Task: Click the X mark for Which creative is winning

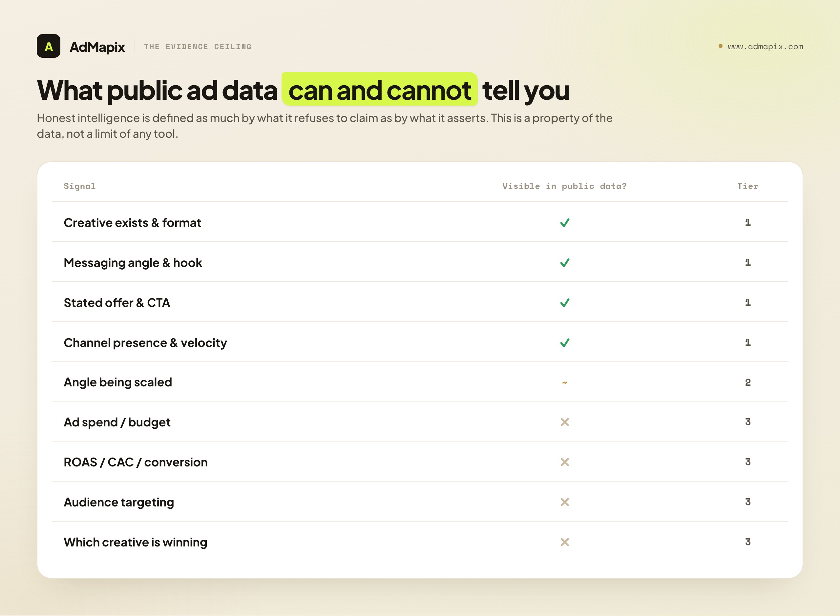Action: (565, 542)
